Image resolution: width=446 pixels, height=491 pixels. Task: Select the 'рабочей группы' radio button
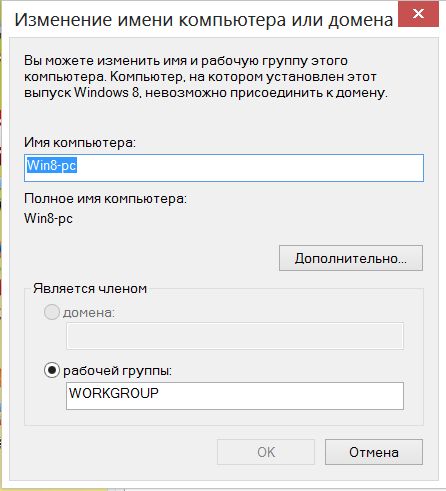(52, 370)
